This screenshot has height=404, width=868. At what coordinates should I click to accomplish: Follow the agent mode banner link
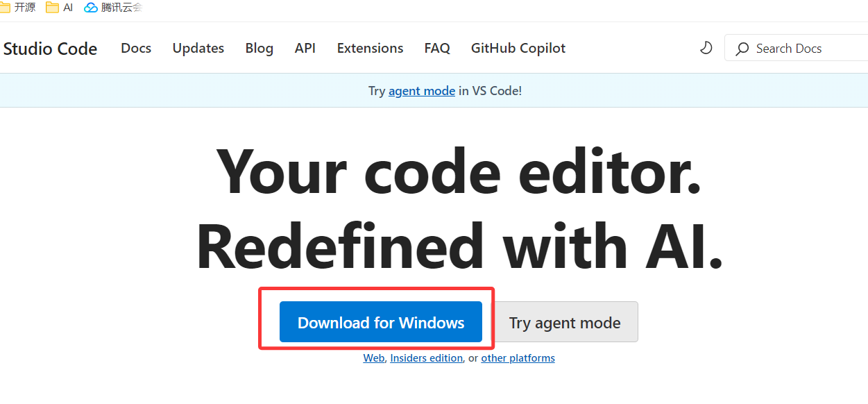coord(422,91)
